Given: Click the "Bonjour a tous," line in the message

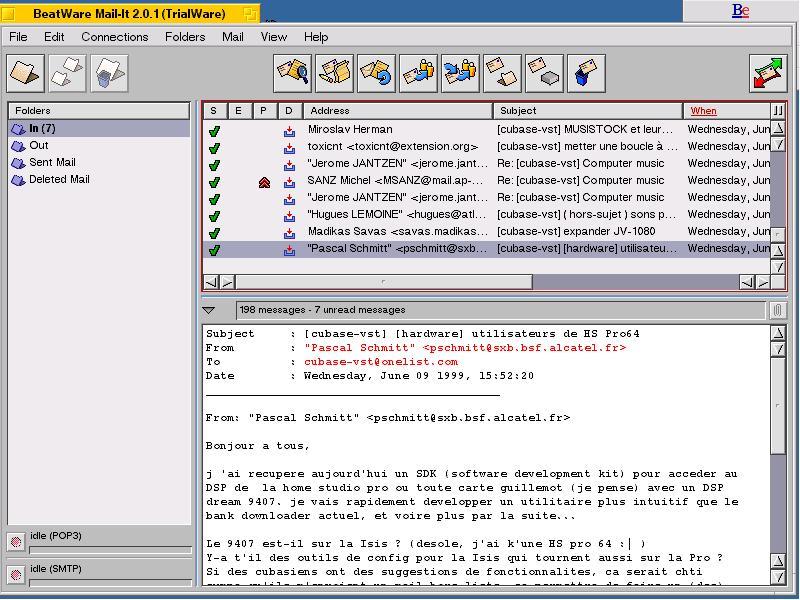Looking at the screenshot, I should coord(257,446).
